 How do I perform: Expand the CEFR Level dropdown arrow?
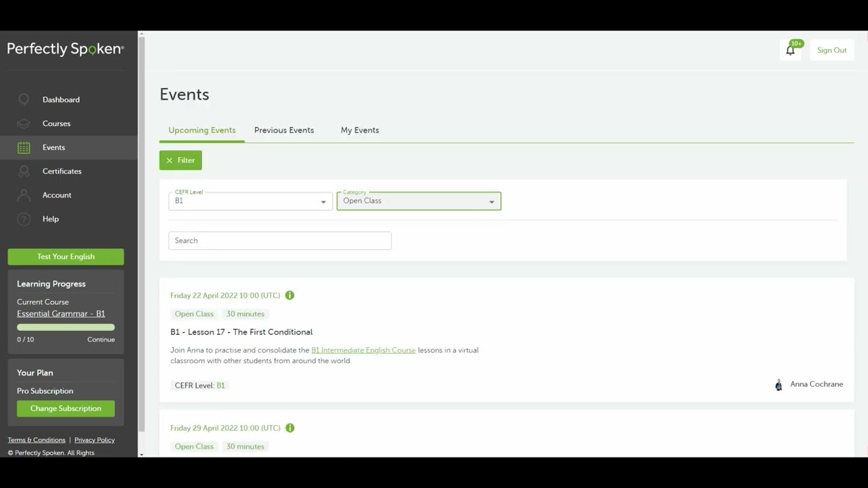[x=323, y=201]
